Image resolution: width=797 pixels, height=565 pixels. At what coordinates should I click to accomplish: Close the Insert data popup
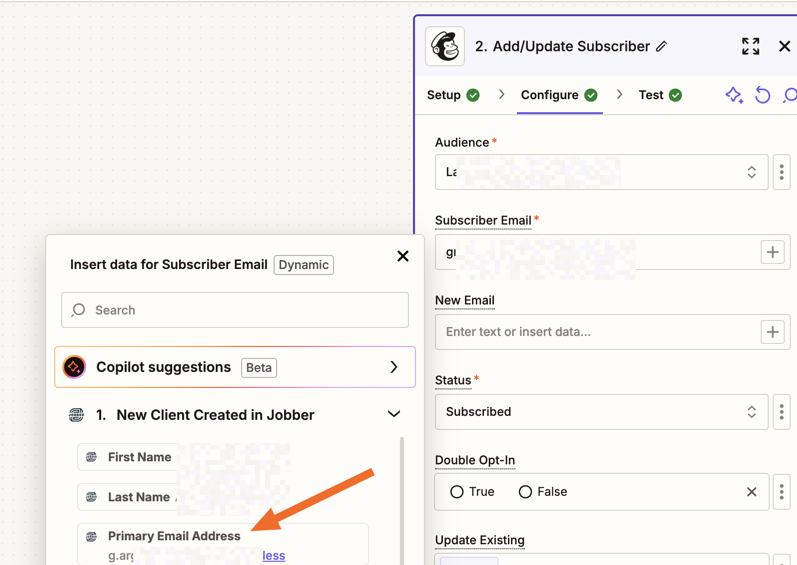coord(403,256)
